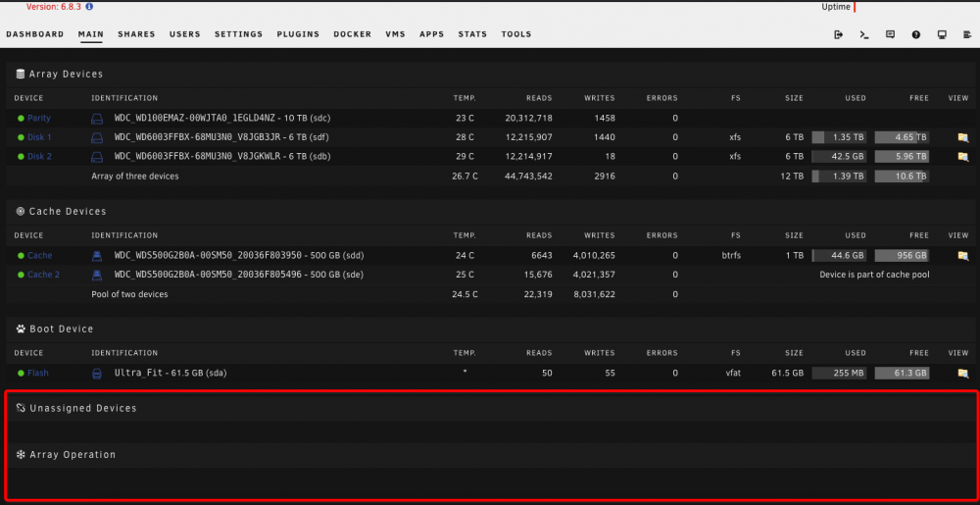Click Array of three devices summary
Viewport: 980px width, 505px height.
(135, 177)
